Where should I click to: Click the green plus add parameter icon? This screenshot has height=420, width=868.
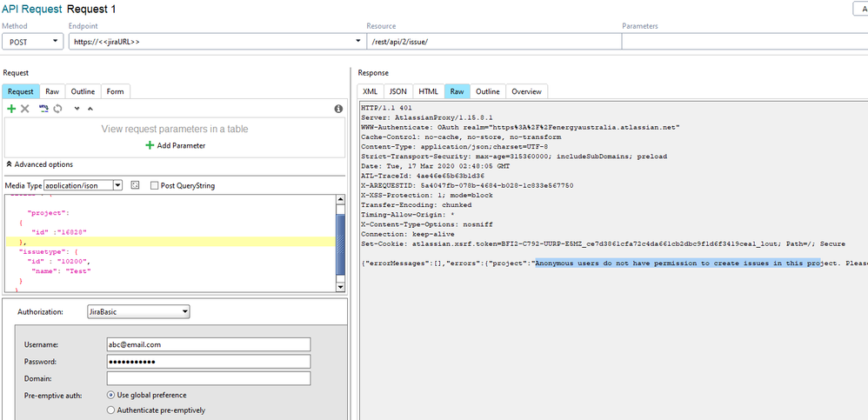[11, 109]
